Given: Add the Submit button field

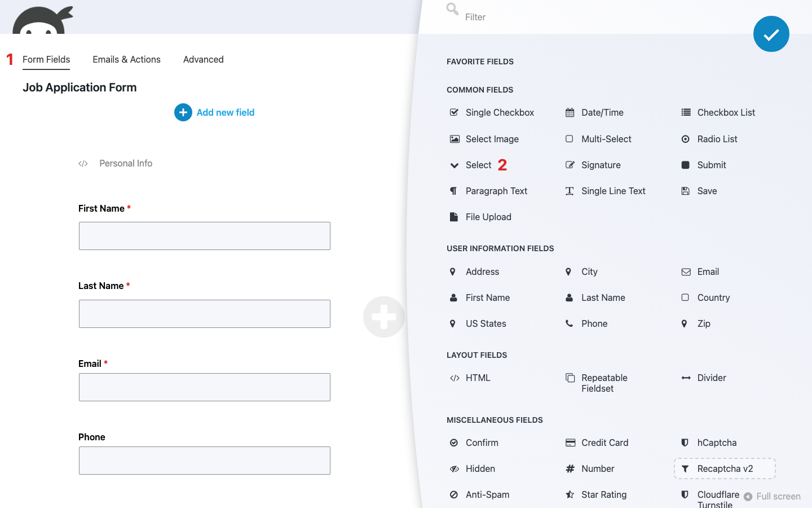Looking at the screenshot, I should coord(703,165).
